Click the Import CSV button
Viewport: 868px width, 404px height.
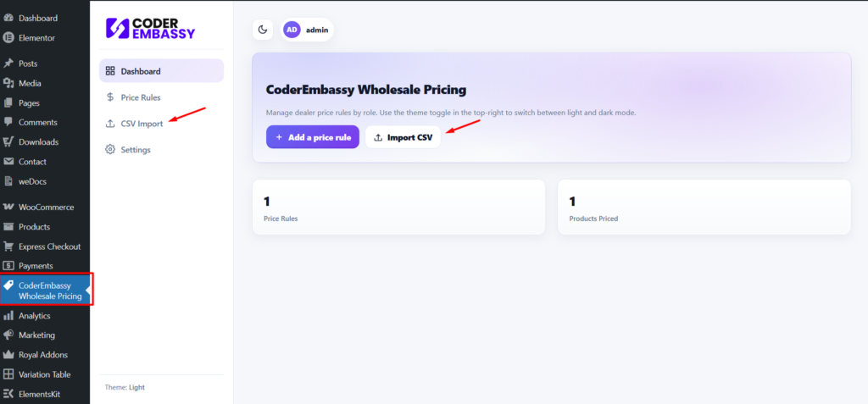pyautogui.click(x=403, y=137)
